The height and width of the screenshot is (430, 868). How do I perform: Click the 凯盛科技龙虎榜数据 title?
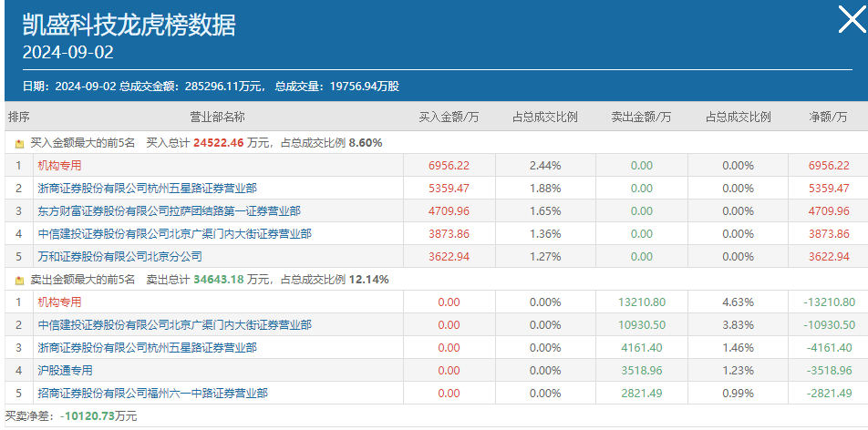[129, 25]
